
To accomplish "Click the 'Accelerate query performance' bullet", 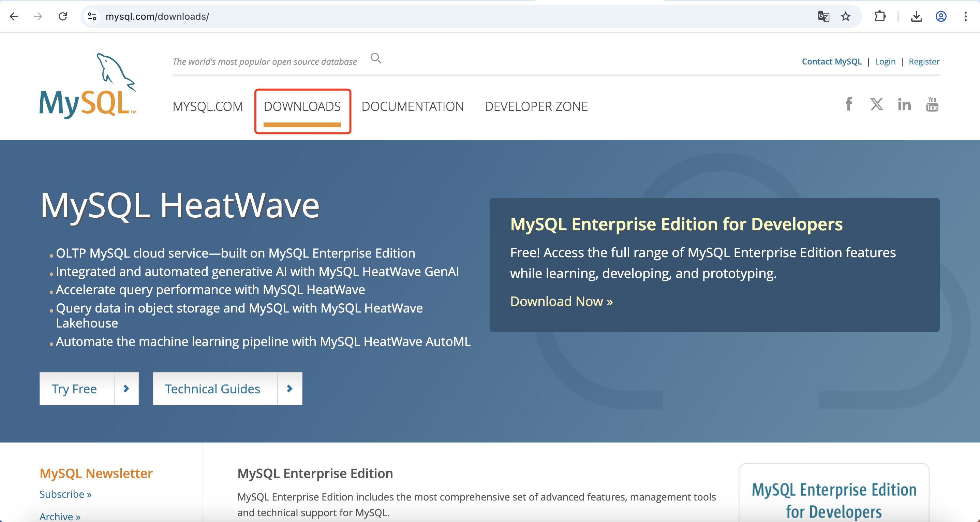I will (210, 290).
